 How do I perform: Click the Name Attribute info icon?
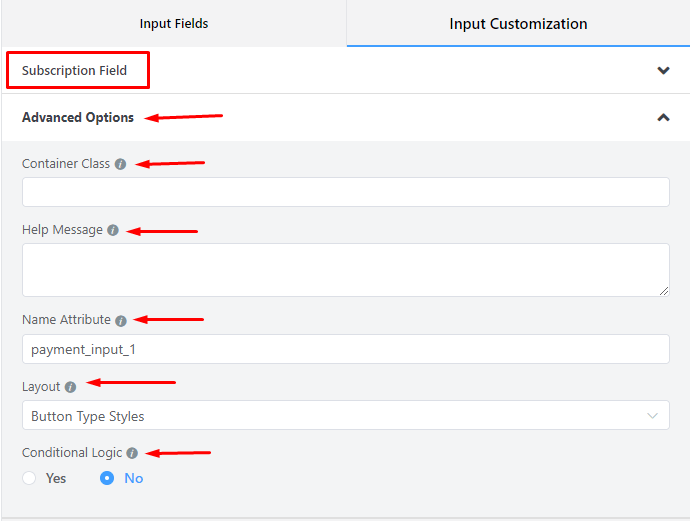tap(121, 321)
